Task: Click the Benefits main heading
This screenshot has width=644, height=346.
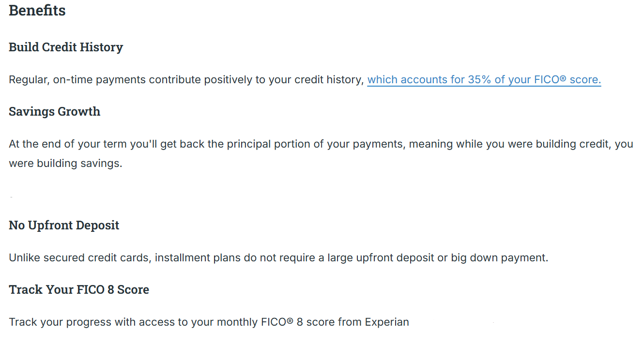Action: [37, 11]
